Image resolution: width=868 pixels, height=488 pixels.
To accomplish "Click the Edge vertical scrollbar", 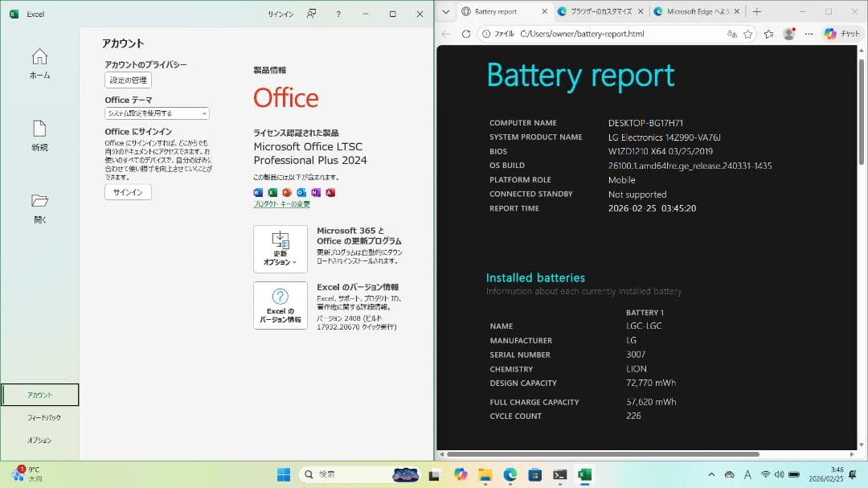I will point(861,111).
